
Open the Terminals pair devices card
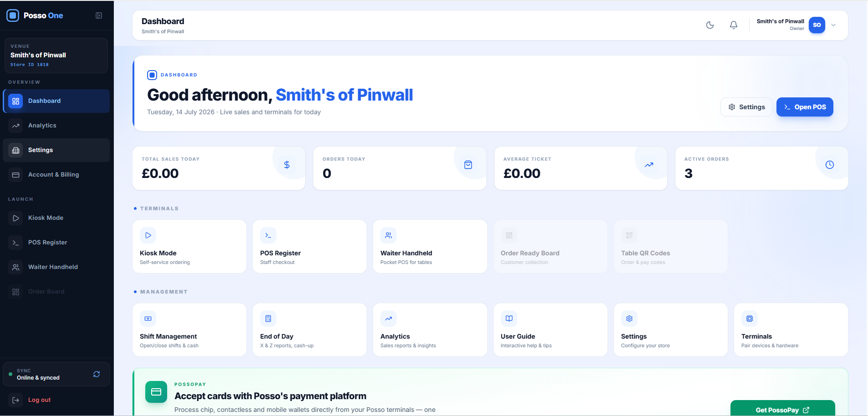791,330
